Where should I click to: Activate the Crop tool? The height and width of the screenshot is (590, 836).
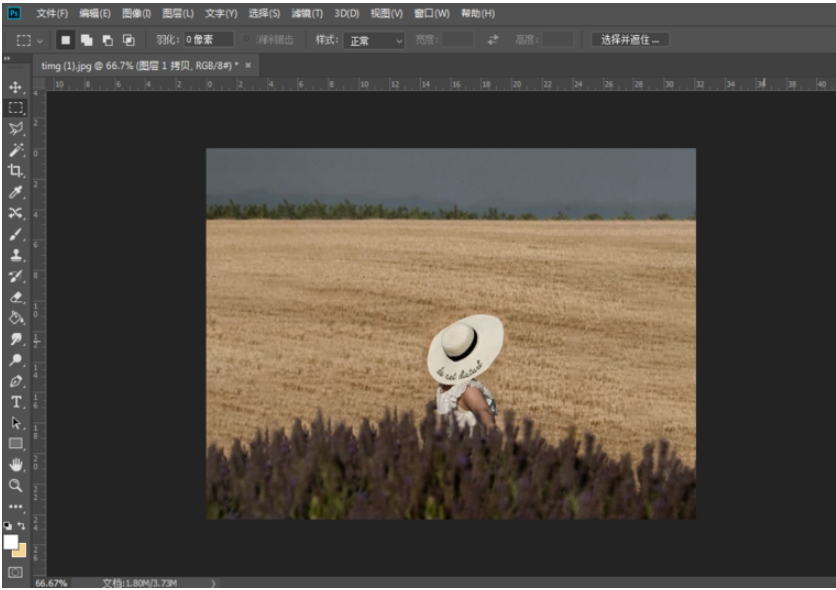coord(16,171)
